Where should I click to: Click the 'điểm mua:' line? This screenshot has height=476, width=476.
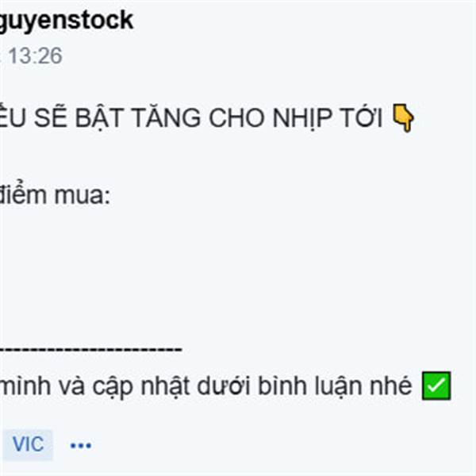click(x=55, y=194)
